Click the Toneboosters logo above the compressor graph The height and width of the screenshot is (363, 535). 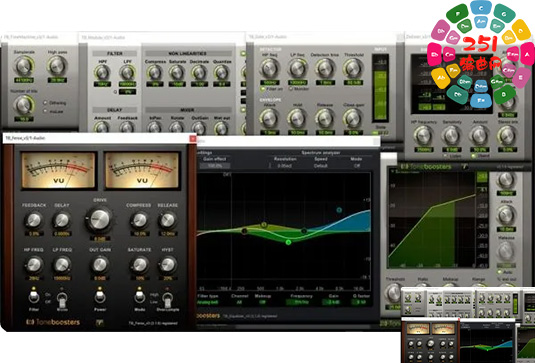(x=426, y=166)
